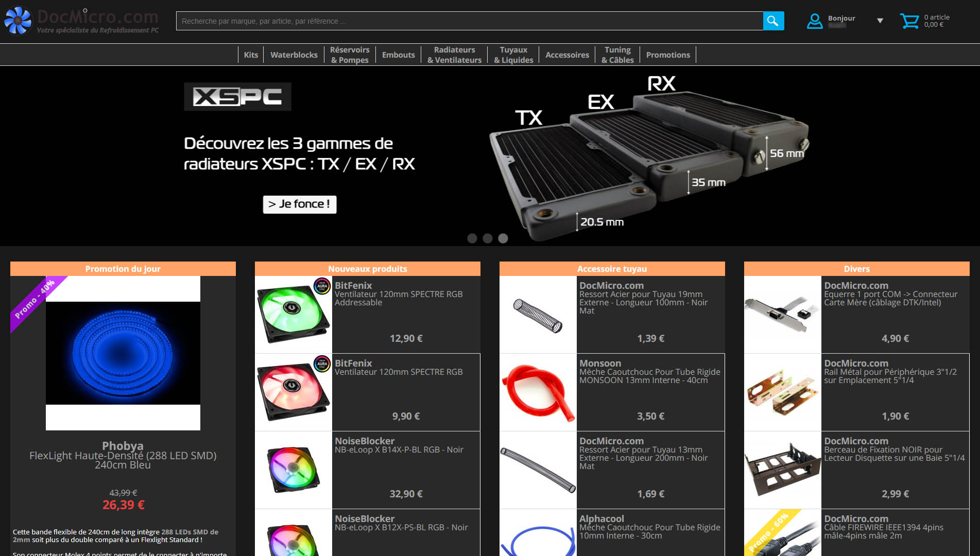Screen dimensions: 980x556
Task: Click the 26,39 € promo price
Action: pos(124,505)
